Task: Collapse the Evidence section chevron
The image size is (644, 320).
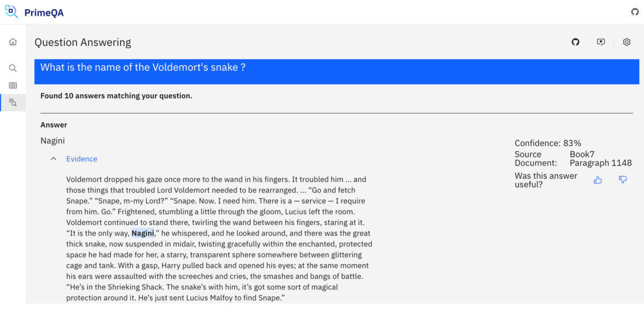Action: pyautogui.click(x=53, y=159)
